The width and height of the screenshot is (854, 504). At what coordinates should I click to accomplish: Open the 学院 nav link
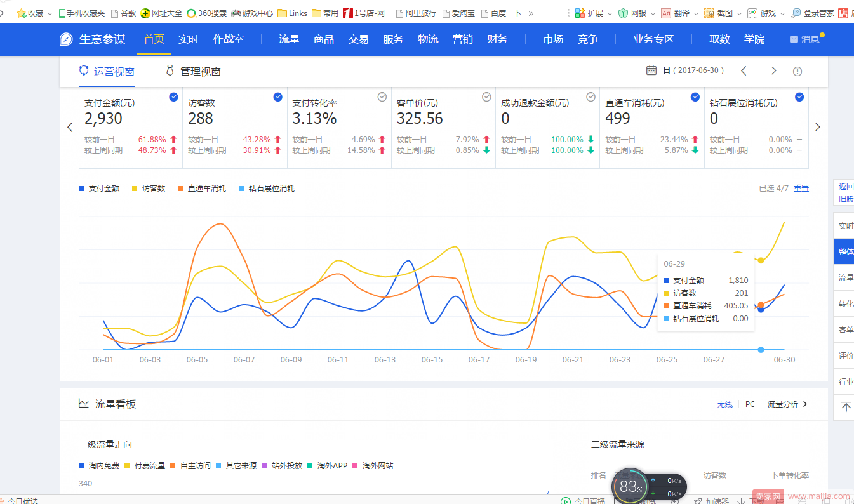pyautogui.click(x=754, y=39)
